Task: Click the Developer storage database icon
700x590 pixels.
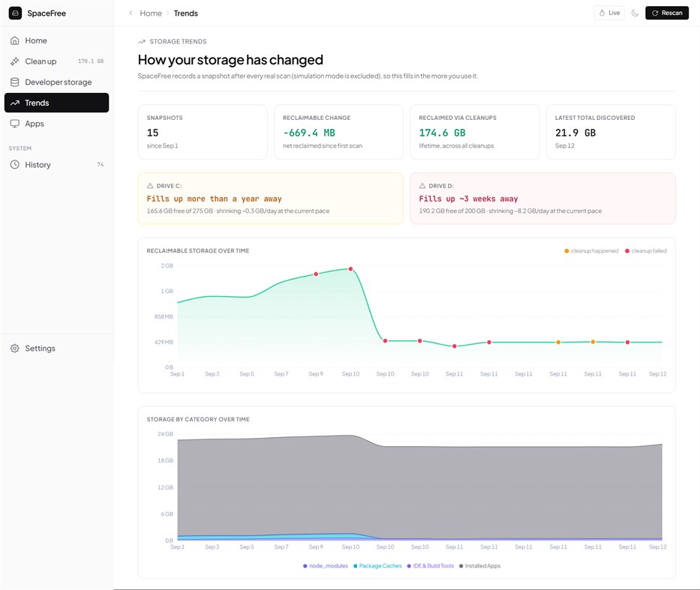Action: coord(15,82)
